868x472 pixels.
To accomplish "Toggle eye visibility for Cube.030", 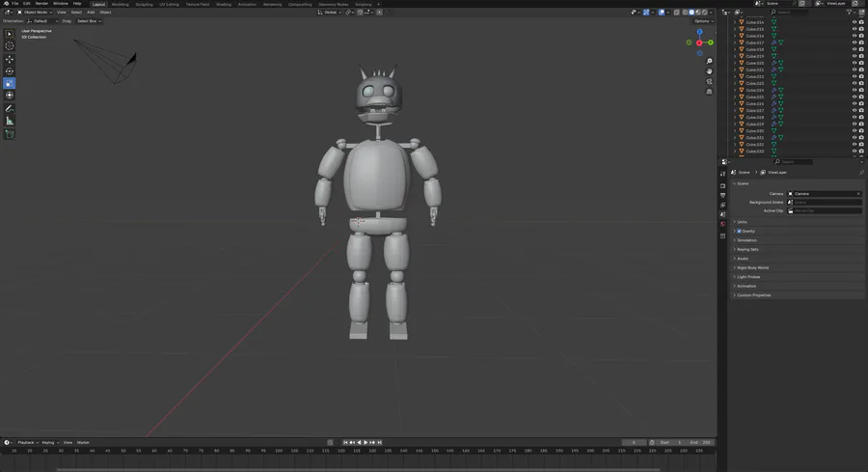I will tap(854, 130).
